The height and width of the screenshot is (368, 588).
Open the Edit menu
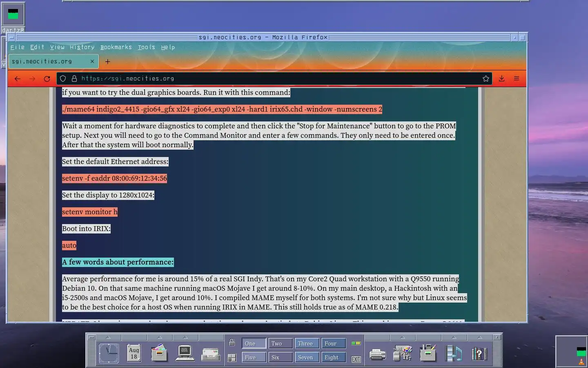pyautogui.click(x=37, y=47)
